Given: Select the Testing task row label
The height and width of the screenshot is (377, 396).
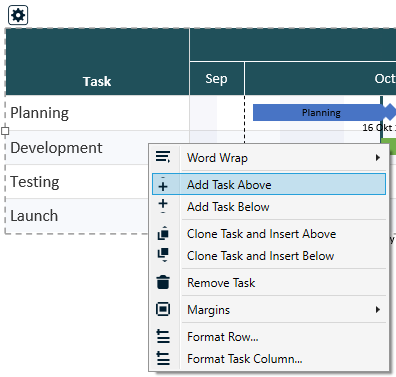Looking at the screenshot, I should pyautogui.click(x=35, y=182).
